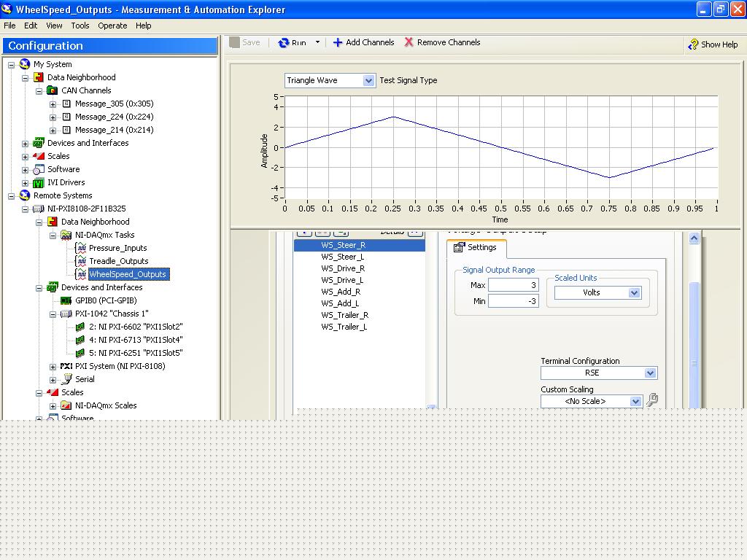Viewport: 747px width, 560px height.
Task: Select PXI System (NI PXI-8108) item
Action: pos(120,366)
